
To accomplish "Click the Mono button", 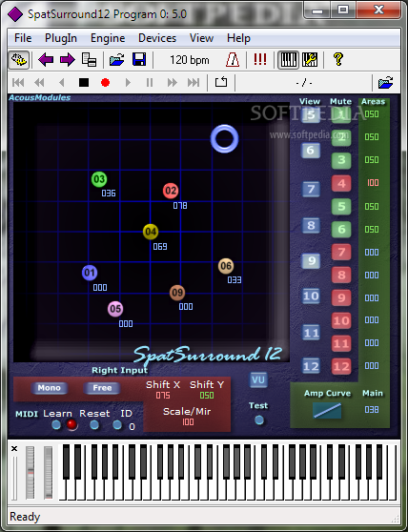I will (50, 388).
